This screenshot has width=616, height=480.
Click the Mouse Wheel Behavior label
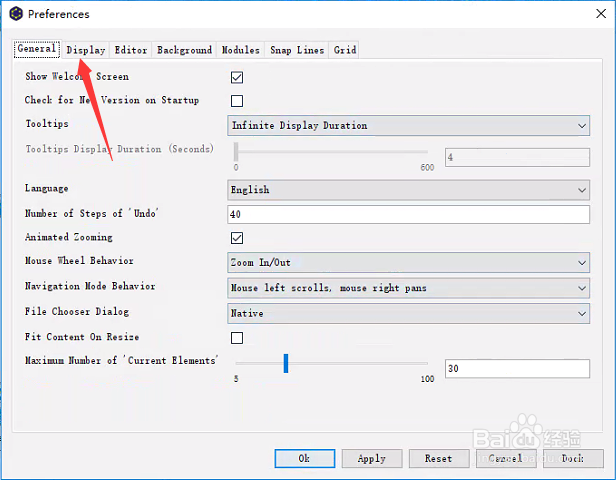point(79,261)
